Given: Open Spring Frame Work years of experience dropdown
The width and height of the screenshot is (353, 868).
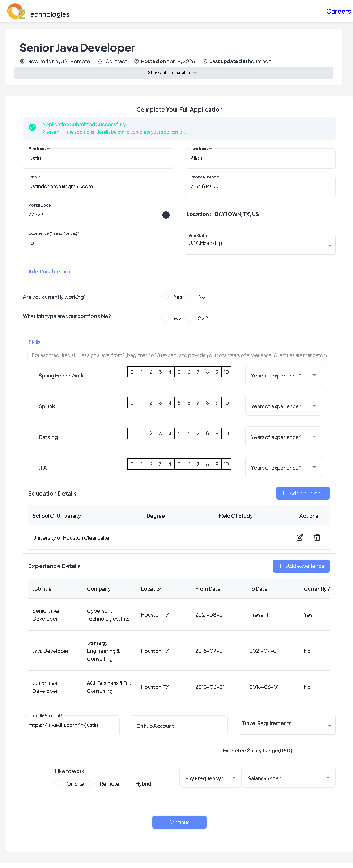Looking at the screenshot, I should pos(283,375).
